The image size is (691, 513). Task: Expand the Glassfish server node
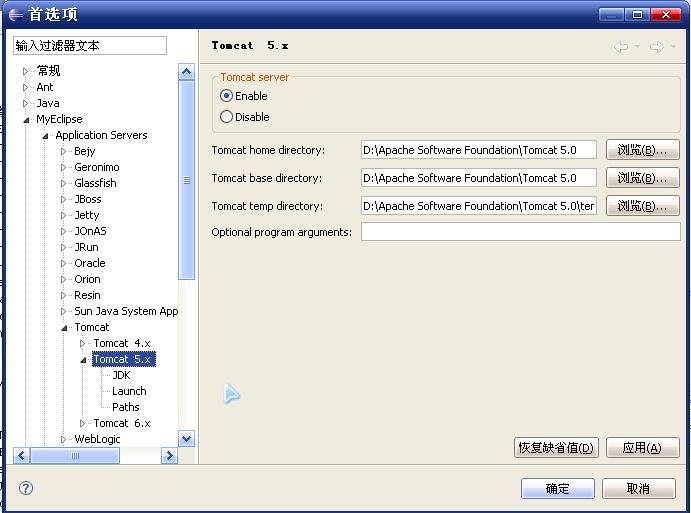click(63, 183)
